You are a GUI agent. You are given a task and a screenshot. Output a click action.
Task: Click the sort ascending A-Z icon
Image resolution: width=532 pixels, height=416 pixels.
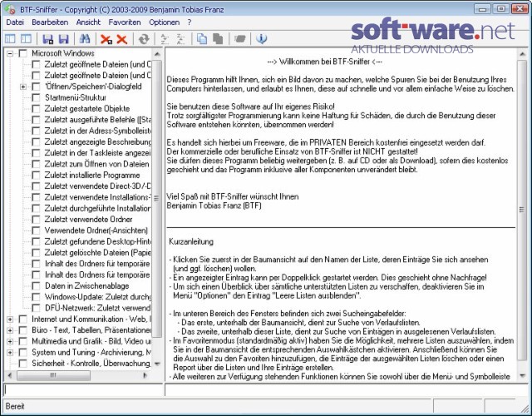(x=165, y=39)
